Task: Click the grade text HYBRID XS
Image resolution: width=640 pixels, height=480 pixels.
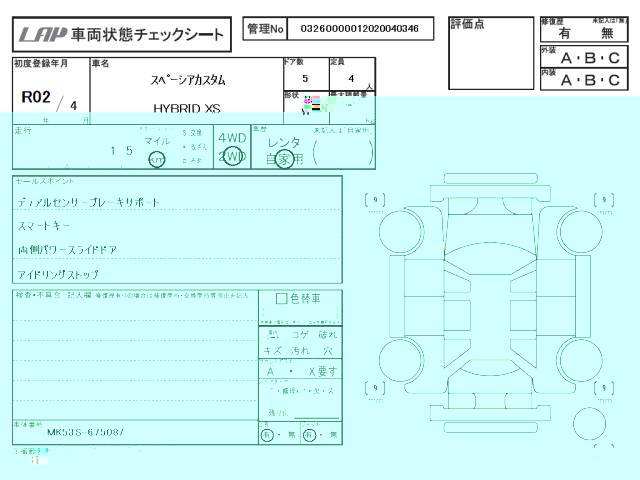Action: tap(187, 109)
